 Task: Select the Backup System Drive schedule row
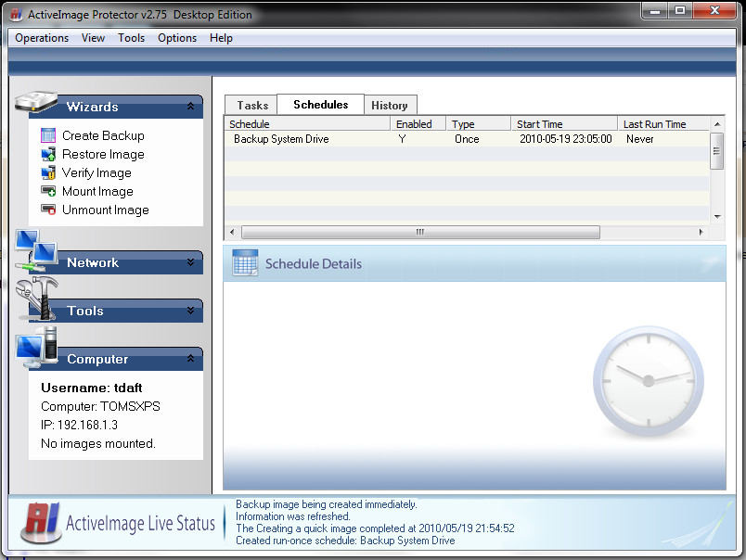pyautogui.click(x=281, y=139)
